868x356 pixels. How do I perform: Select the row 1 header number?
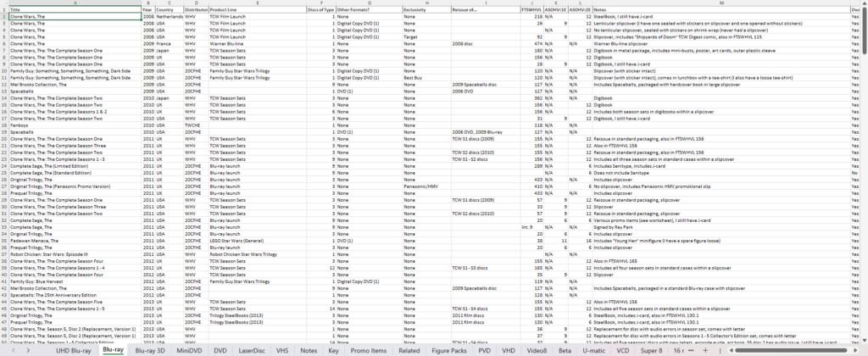(3, 10)
